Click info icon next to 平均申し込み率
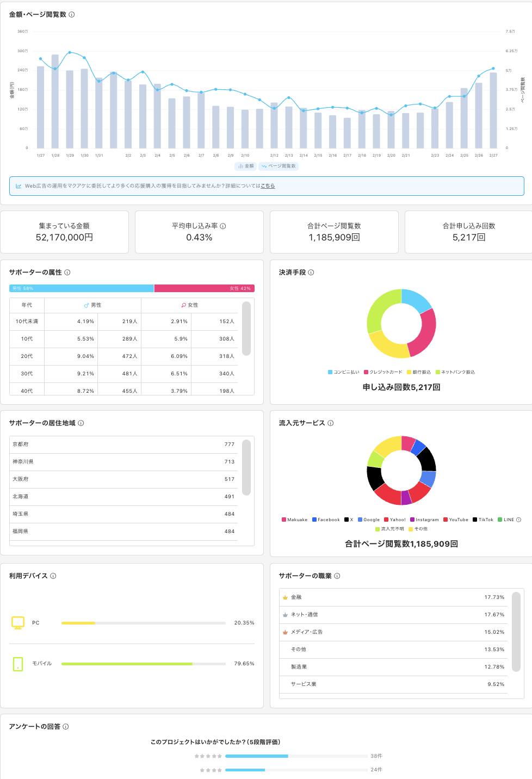 223,226
